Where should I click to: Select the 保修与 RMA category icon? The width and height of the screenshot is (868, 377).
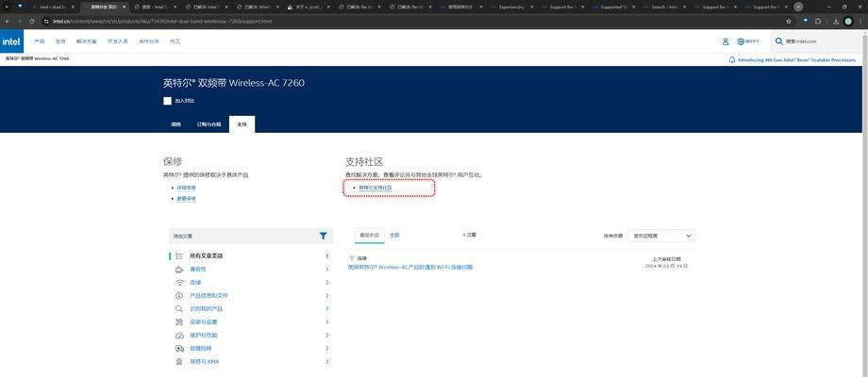click(179, 362)
